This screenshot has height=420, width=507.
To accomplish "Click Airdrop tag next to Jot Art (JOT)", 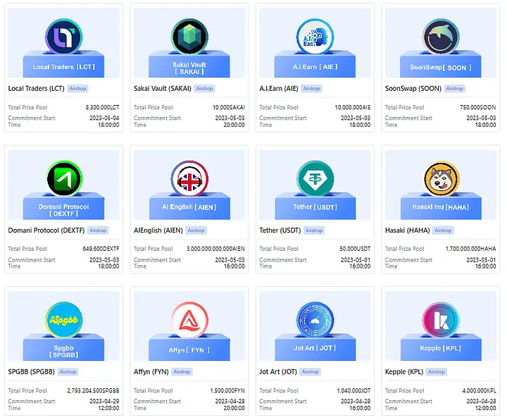I will pyautogui.click(x=310, y=372).
